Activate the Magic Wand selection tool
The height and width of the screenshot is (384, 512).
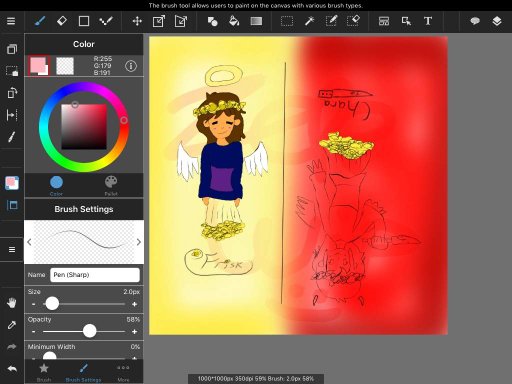309,21
